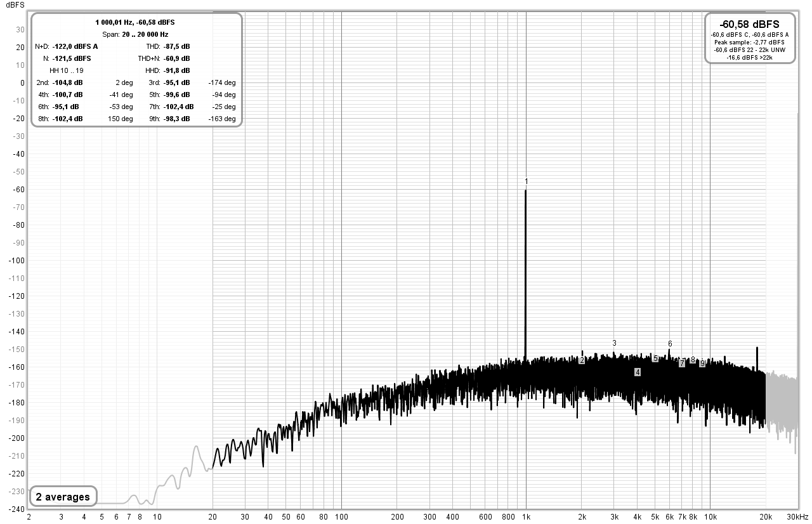The image size is (812, 524).
Task: Select harmonic marker 6 above 6k
Action: pos(670,344)
